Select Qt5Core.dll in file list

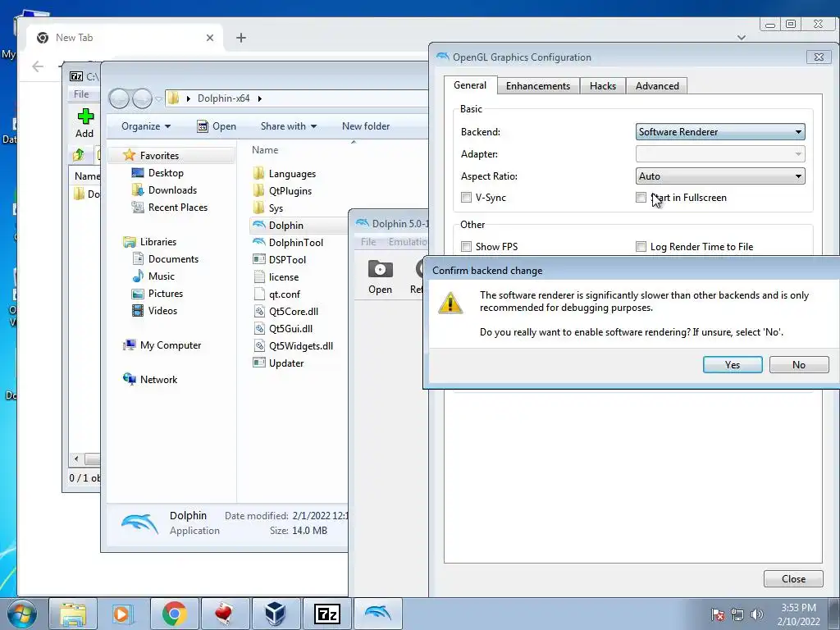293,311
